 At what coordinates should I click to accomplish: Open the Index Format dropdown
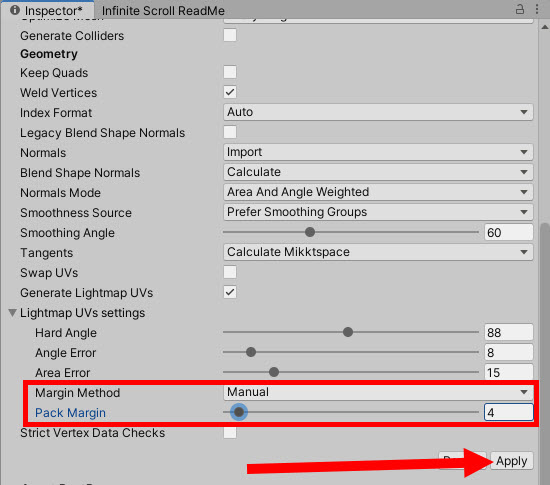(x=378, y=112)
